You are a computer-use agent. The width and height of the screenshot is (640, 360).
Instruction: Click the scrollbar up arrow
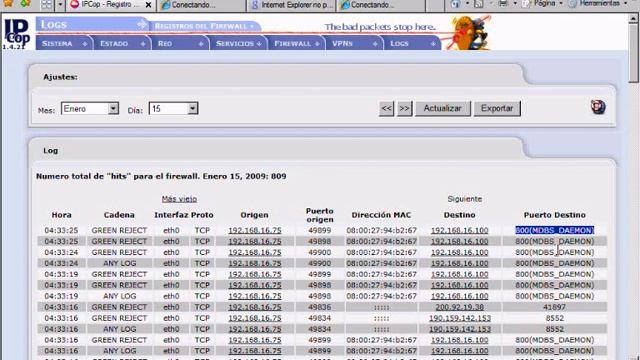coord(633,18)
